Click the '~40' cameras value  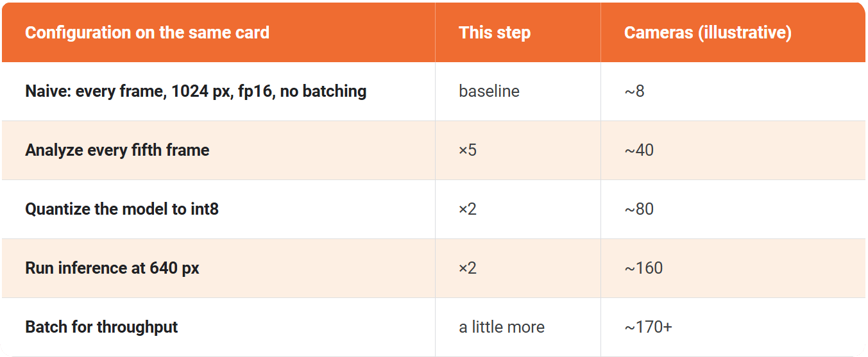point(638,150)
